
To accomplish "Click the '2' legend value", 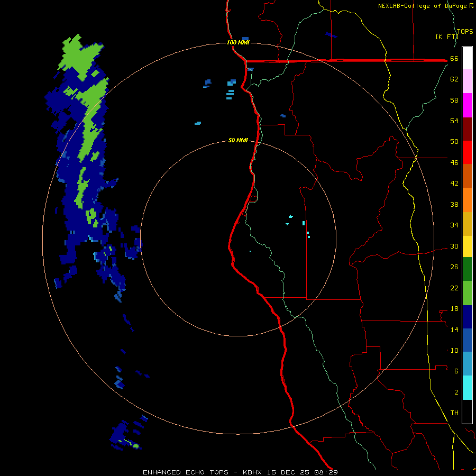I will click(456, 392).
